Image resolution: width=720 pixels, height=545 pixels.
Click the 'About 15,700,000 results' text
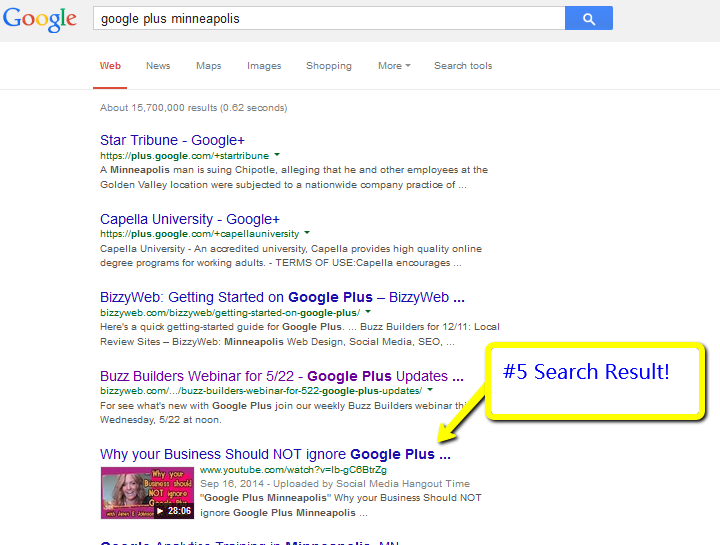194,107
